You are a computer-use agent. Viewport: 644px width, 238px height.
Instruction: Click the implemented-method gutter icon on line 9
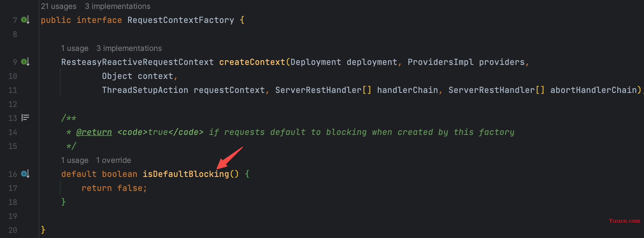[25, 62]
